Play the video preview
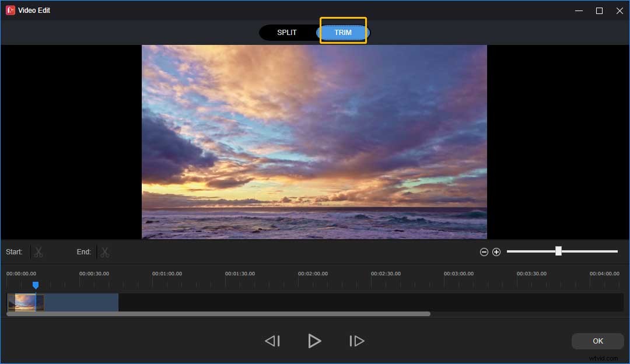The height and width of the screenshot is (364, 630). (314, 341)
